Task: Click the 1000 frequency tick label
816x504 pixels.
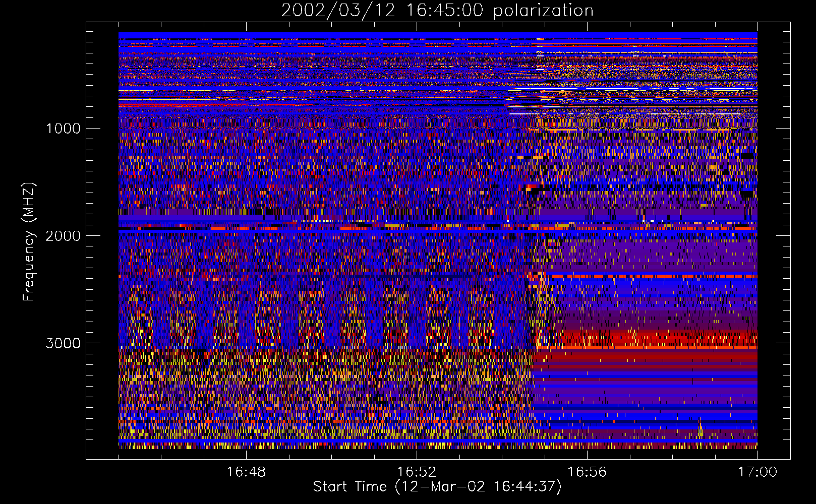Action: (63, 129)
